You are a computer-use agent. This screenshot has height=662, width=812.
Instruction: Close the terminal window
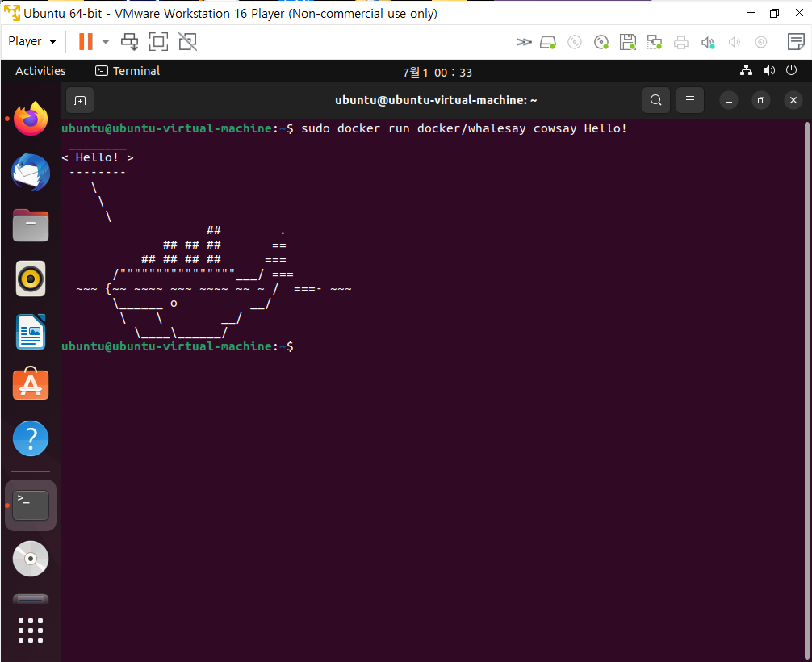793,100
